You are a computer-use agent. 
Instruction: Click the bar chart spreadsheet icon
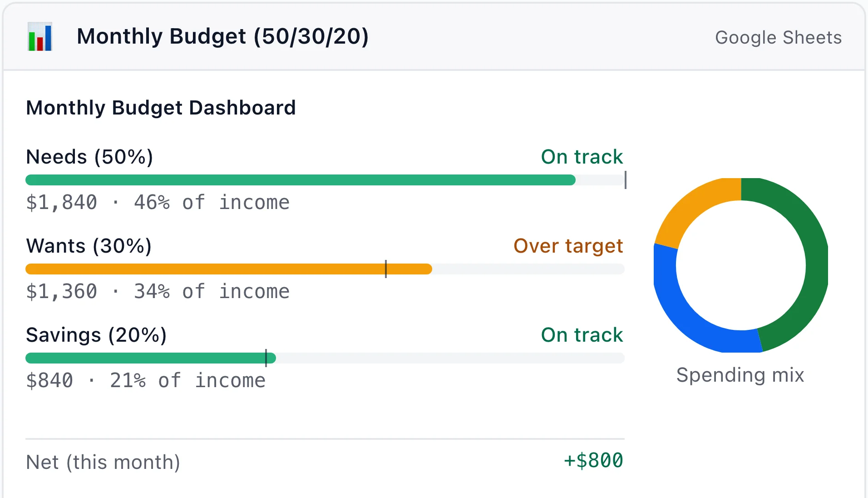(40, 36)
